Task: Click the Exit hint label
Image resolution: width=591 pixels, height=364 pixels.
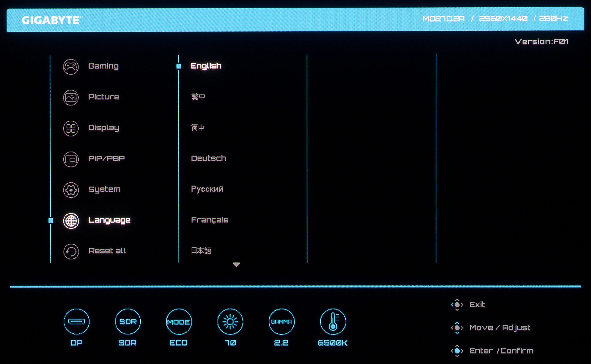Action: pos(477,305)
